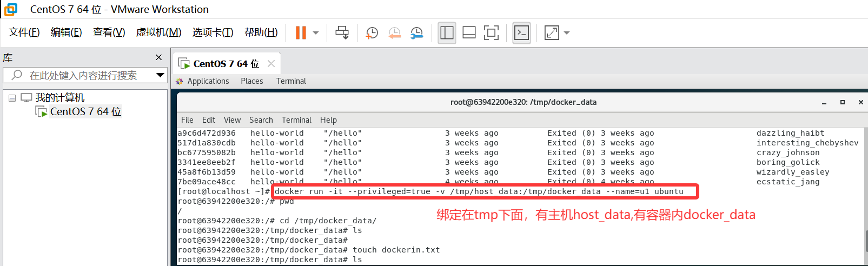Click container name boring_golick
The height and width of the screenshot is (266, 868).
pyautogui.click(x=788, y=162)
